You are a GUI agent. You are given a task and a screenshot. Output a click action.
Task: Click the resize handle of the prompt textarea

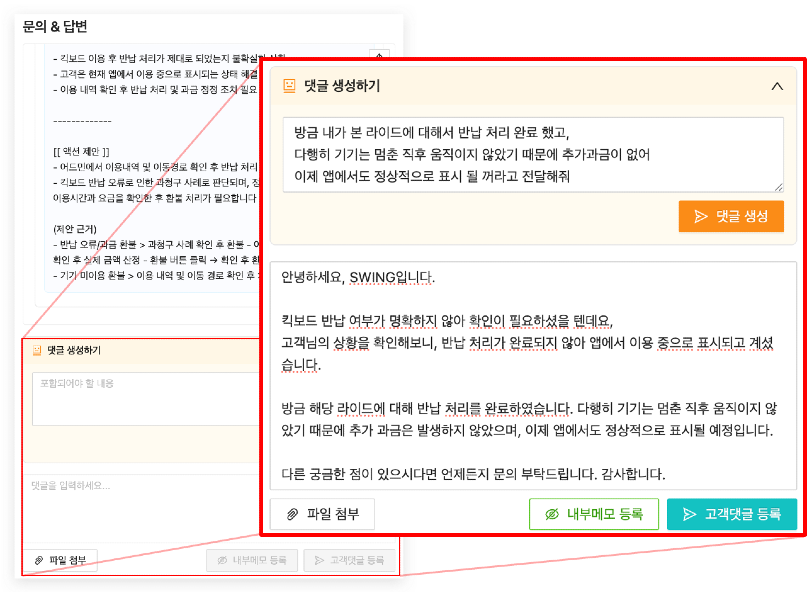[x=778, y=186]
